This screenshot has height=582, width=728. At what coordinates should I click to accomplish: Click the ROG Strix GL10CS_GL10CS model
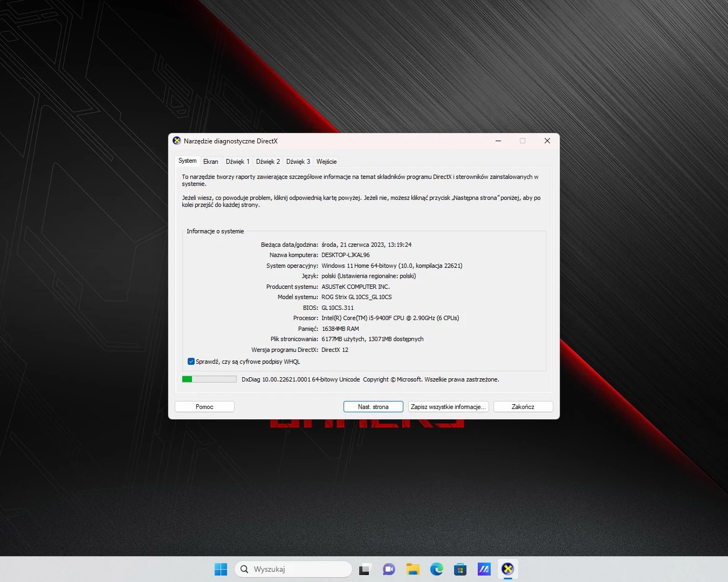pos(356,297)
